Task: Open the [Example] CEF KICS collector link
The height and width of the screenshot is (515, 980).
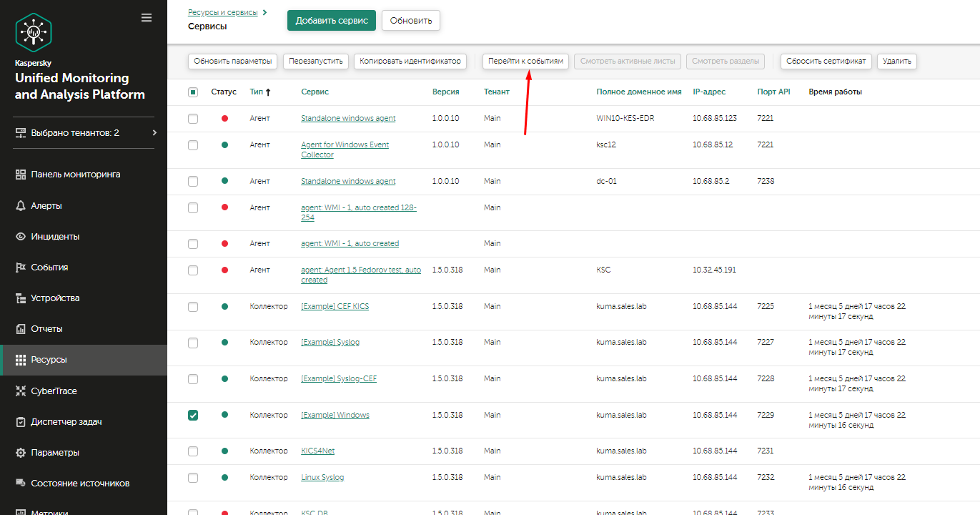Action: tap(335, 307)
